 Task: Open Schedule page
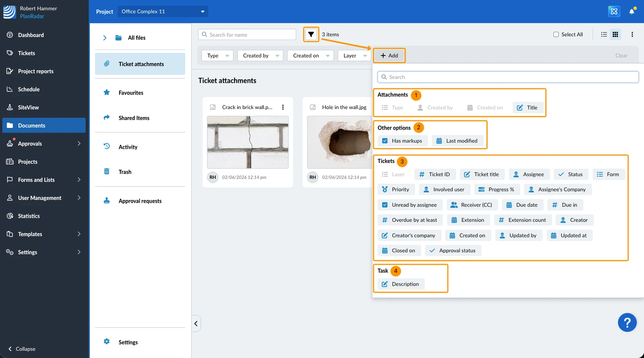tap(44, 89)
